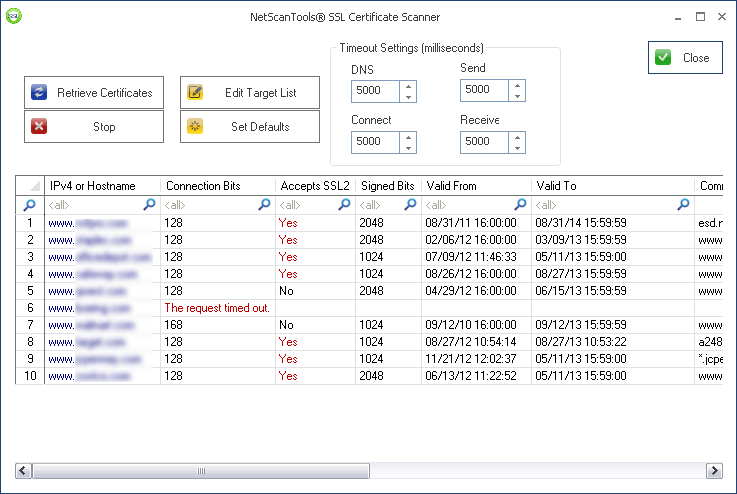Image resolution: width=737 pixels, height=494 pixels.
Task: Select row 6 by its row number
Action: coord(30,308)
